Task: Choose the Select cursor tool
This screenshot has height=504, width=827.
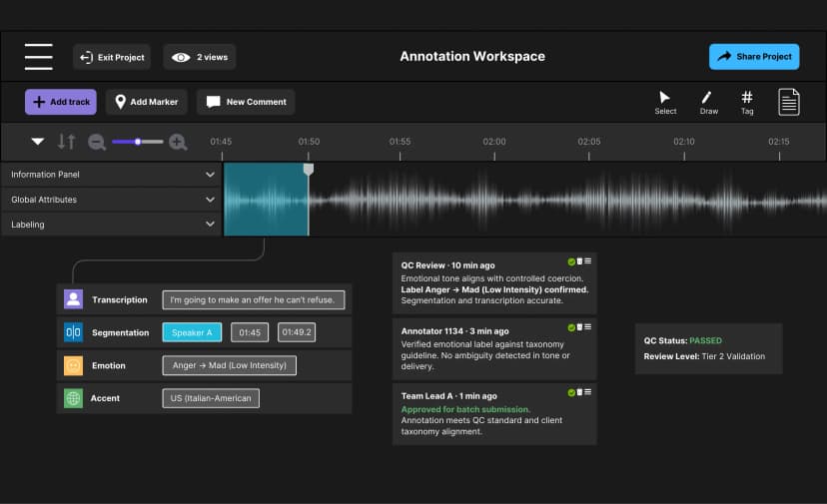Action: pyautogui.click(x=665, y=102)
